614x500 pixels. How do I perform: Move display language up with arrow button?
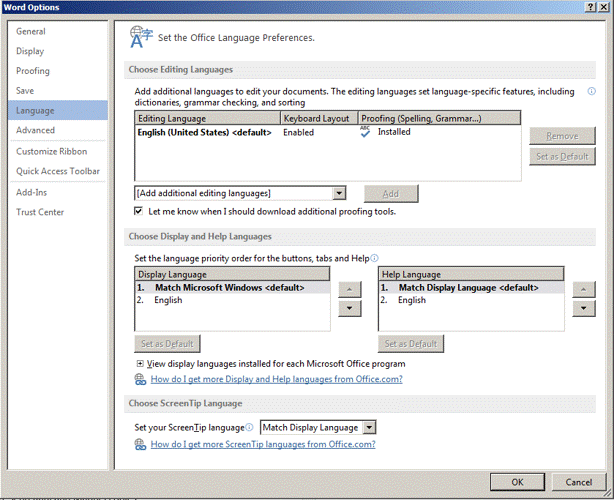point(348,288)
